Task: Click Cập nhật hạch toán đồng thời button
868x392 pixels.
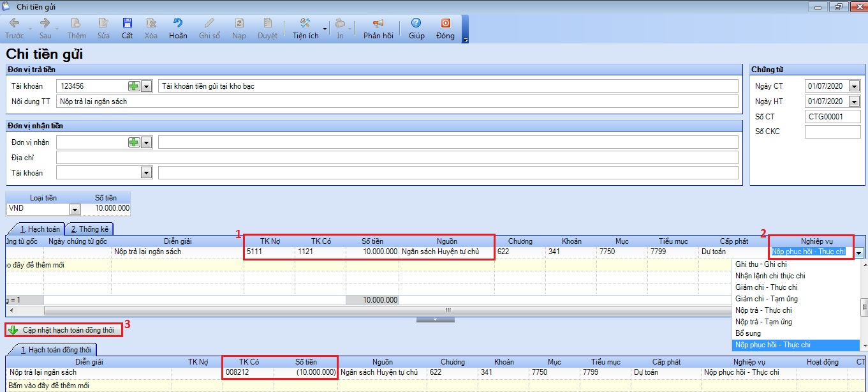Action: [63, 330]
